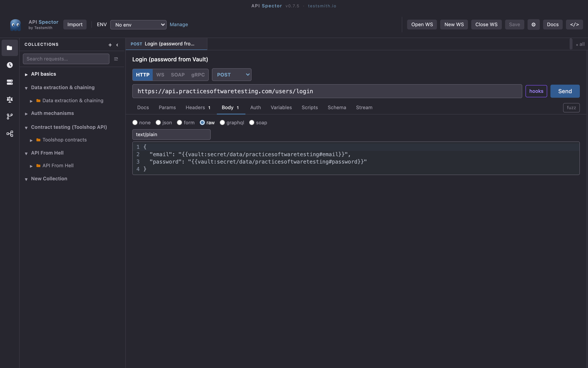Image resolution: width=588 pixels, height=368 pixels.
Task: Open the POST method dropdown
Action: point(232,75)
